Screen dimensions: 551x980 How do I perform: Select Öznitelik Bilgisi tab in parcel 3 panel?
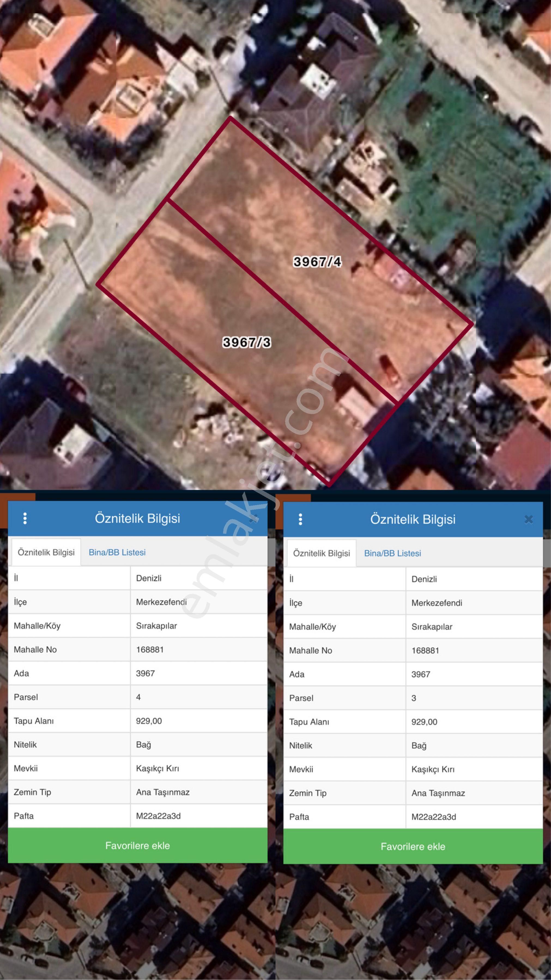click(321, 554)
